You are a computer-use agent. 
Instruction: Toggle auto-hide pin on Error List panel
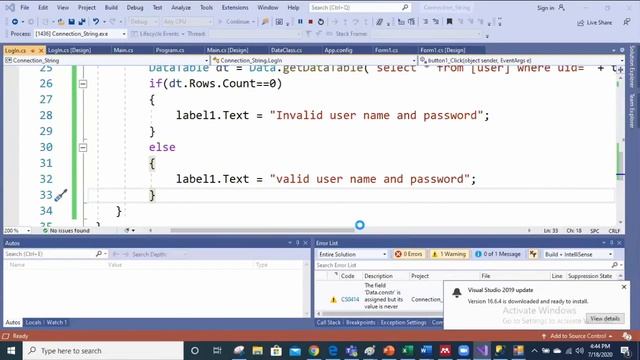tap(611, 243)
